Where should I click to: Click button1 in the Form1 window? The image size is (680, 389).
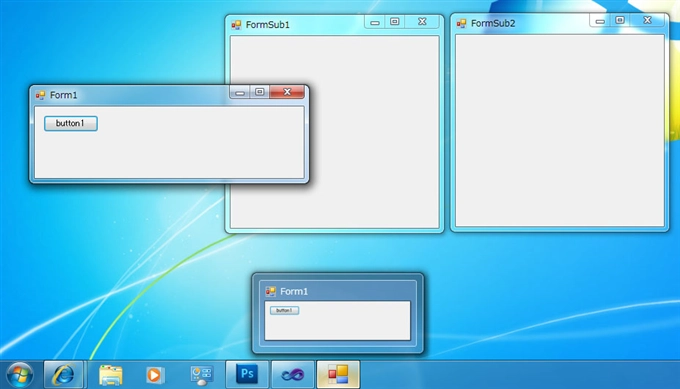[x=71, y=123]
